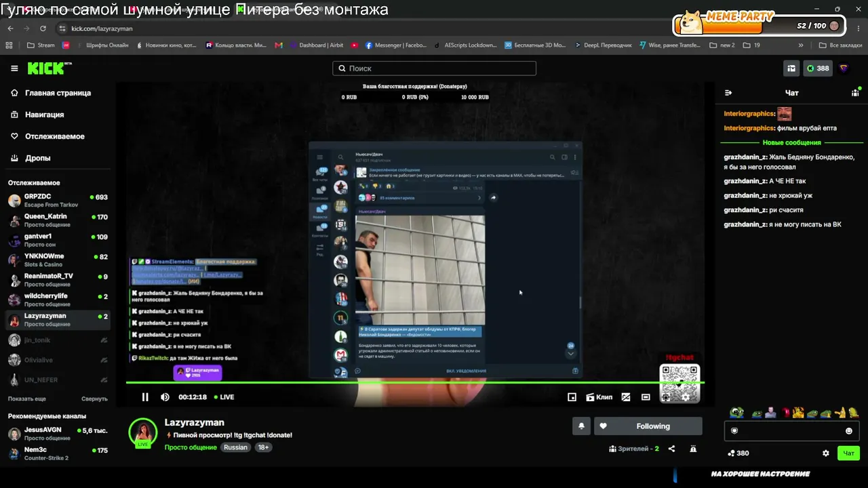Open Nem3c recommended channel
Viewport: 868px width, 488px height.
(58, 453)
